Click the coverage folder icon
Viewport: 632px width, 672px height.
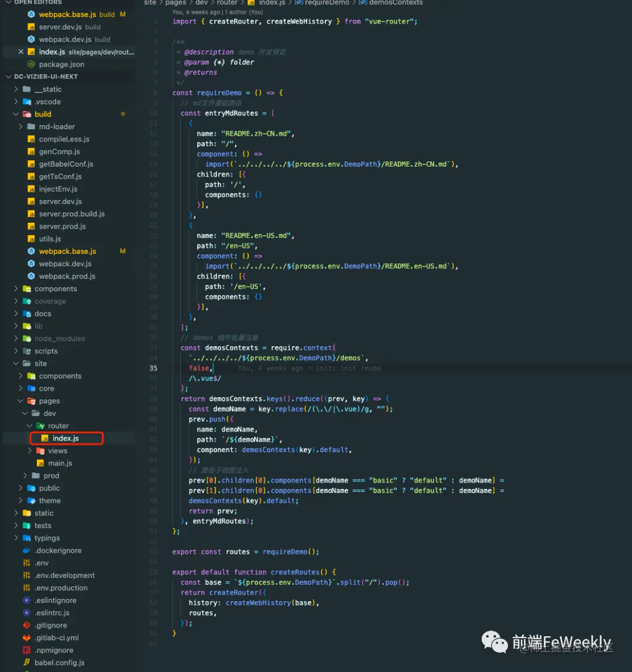26,301
